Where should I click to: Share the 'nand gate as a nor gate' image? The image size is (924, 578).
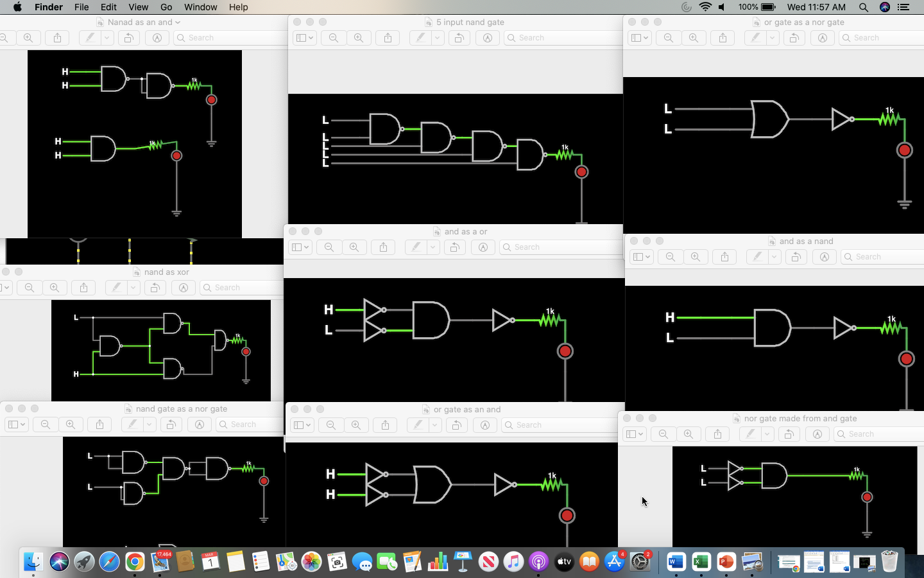coord(99,425)
